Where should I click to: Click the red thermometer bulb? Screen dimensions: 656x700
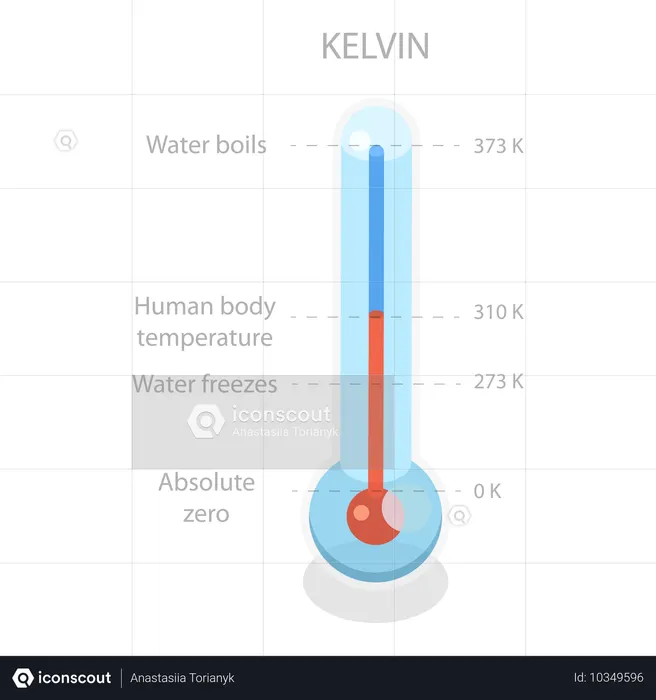376,516
